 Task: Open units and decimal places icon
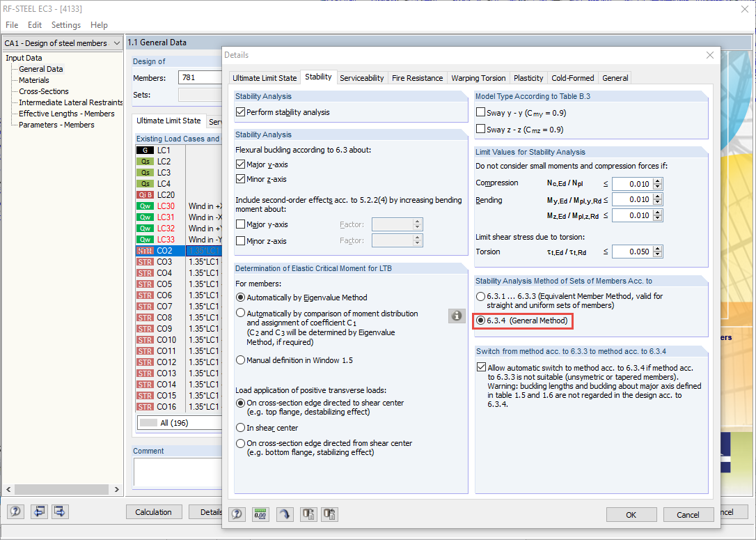[260, 514]
